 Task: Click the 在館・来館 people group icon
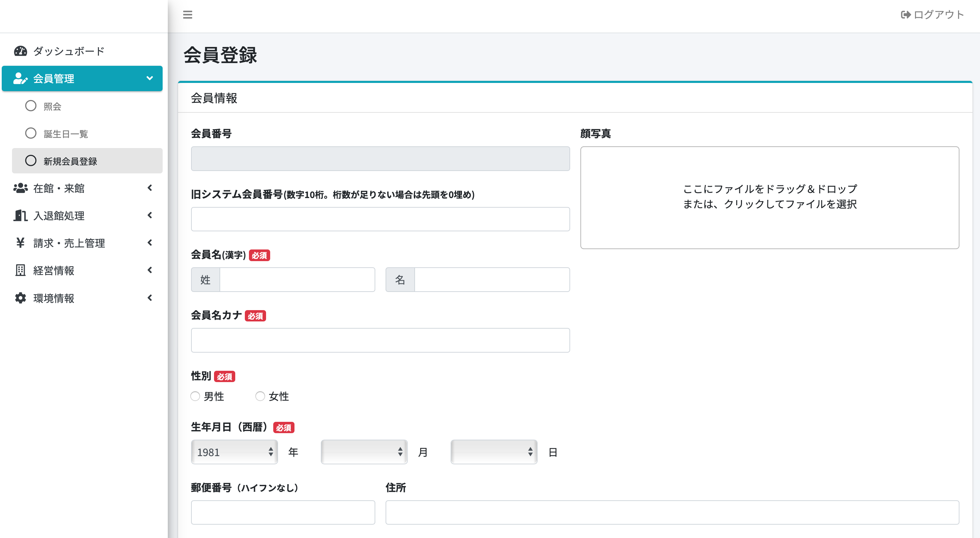coord(21,188)
